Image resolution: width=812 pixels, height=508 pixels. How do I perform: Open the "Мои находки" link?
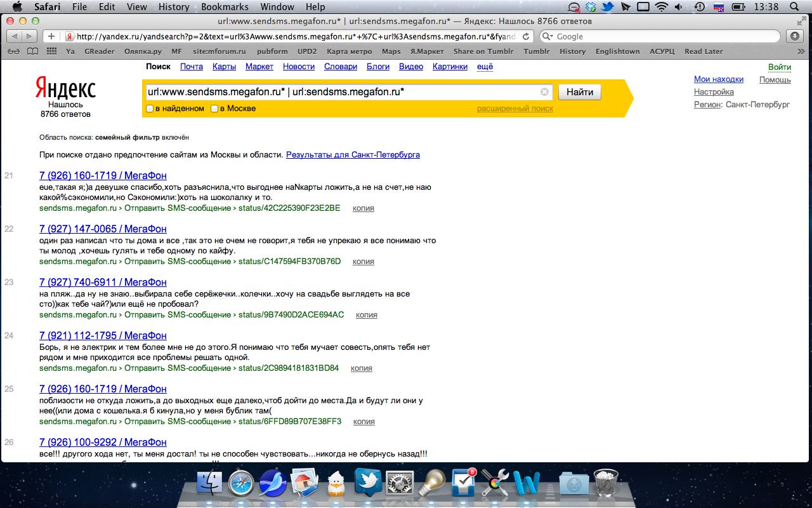click(x=719, y=79)
